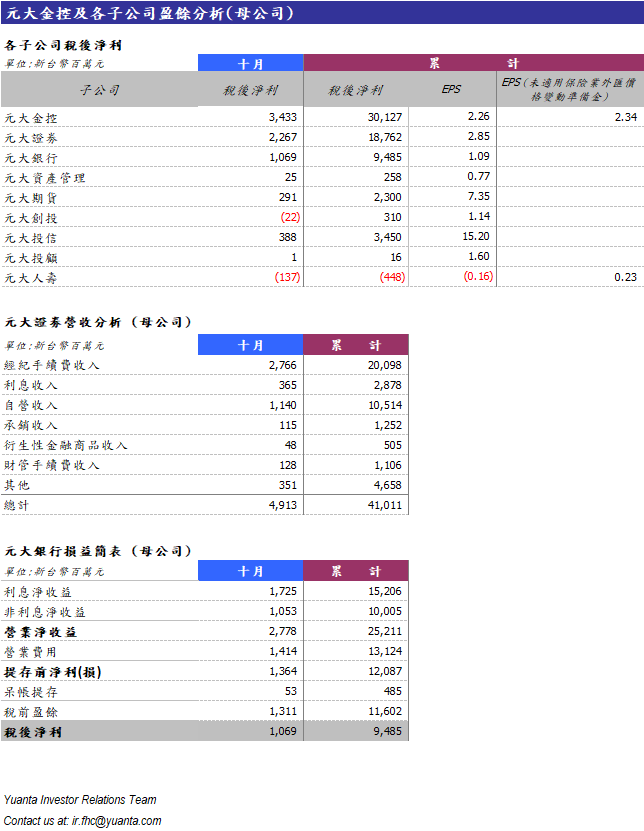The width and height of the screenshot is (644, 831).
Task: Select the 元大創投 October loss (22)
Action: pos(290,217)
